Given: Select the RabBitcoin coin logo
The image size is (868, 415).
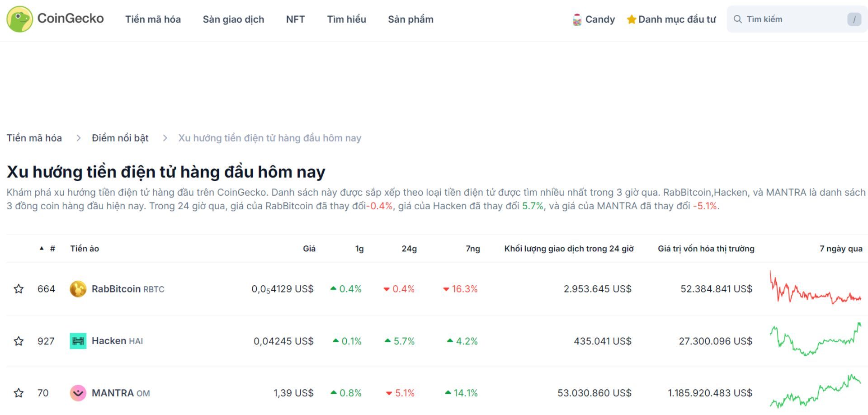Looking at the screenshot, I should (x=78, y=289).
